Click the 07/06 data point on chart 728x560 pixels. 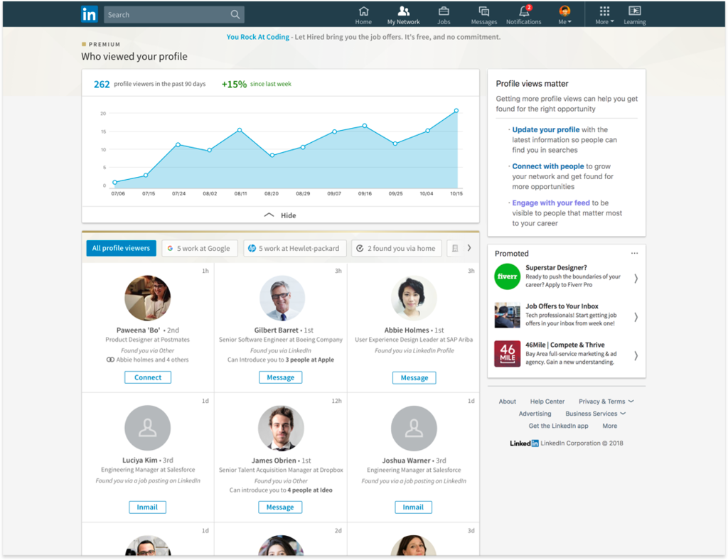pos(114,183)
